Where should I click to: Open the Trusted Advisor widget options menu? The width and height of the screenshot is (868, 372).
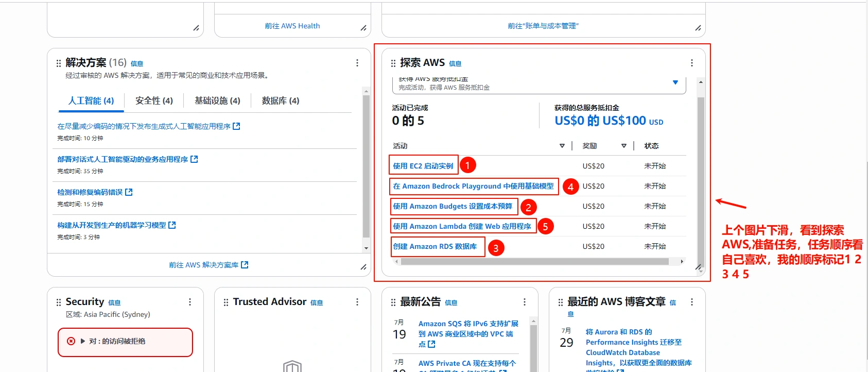pyautogui.click(x=357, y=302)
